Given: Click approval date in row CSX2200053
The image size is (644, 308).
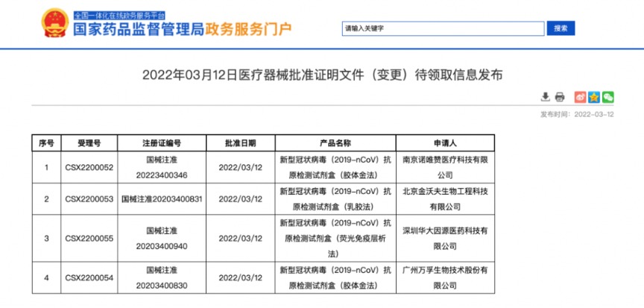Looking at the screenshot, I should click(241, 199).
